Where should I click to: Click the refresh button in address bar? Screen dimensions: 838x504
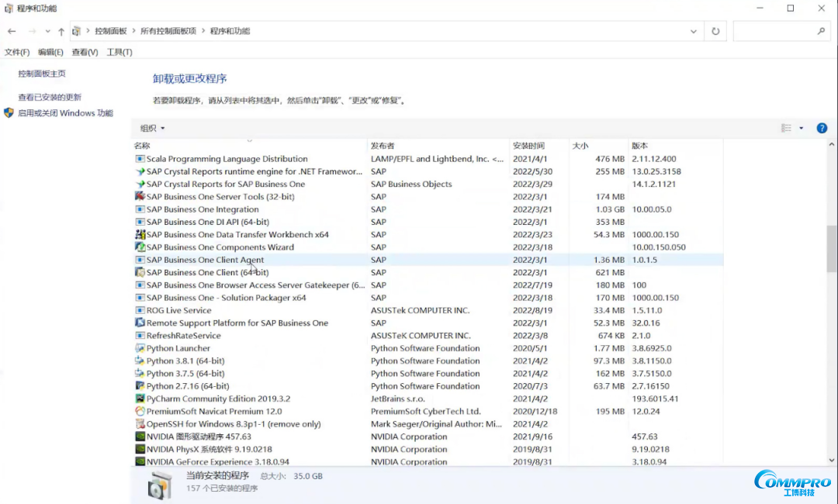tap(715, 31)
